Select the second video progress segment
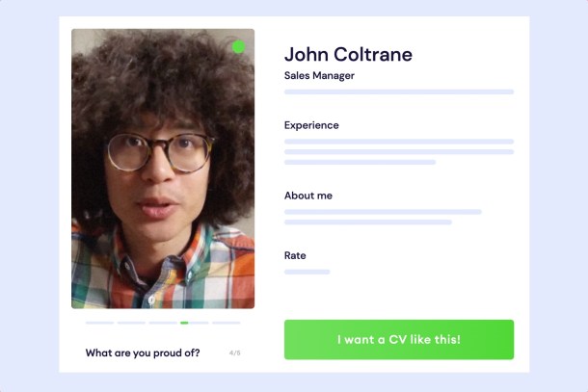The width and height of the screenshot is (588, 392). click(131, 323)
